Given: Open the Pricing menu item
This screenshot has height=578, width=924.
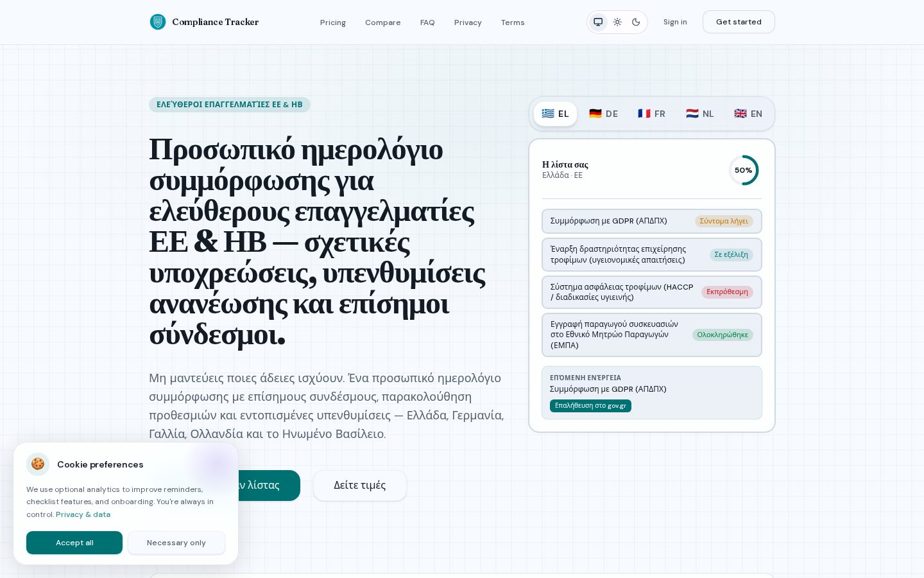Looking at the screenshot, I should tap(333, 22).
